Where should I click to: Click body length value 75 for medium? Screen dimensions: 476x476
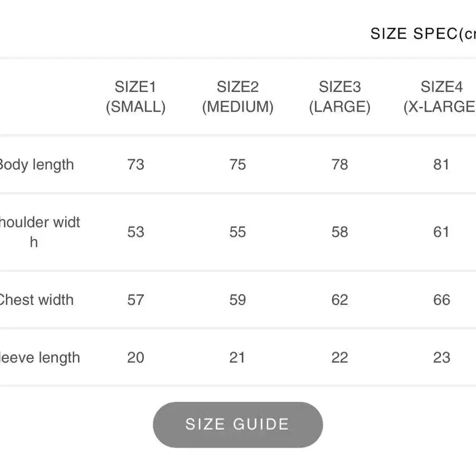pos(237,164)
